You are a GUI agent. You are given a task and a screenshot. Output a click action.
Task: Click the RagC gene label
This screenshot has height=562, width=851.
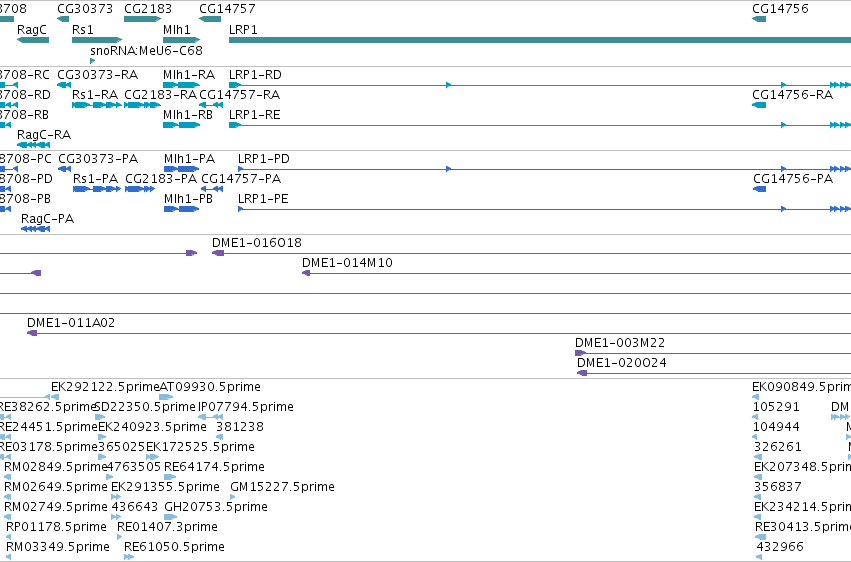pyautogui.click(x=32, y=29)
